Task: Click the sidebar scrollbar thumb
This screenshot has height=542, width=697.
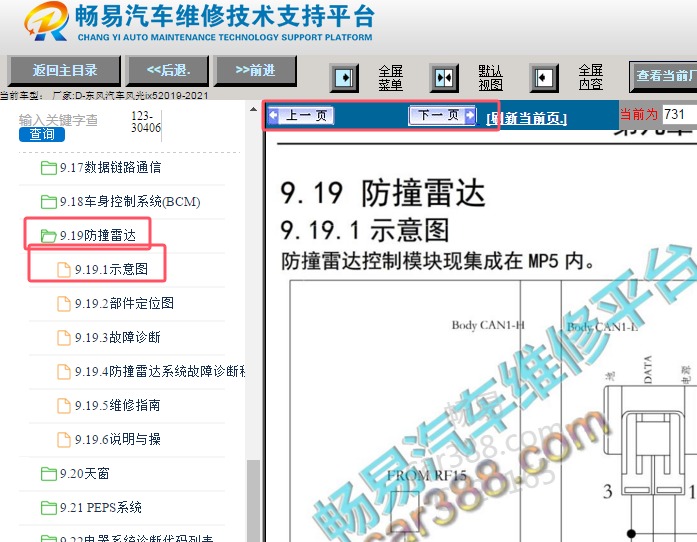Action: [253, 500]
